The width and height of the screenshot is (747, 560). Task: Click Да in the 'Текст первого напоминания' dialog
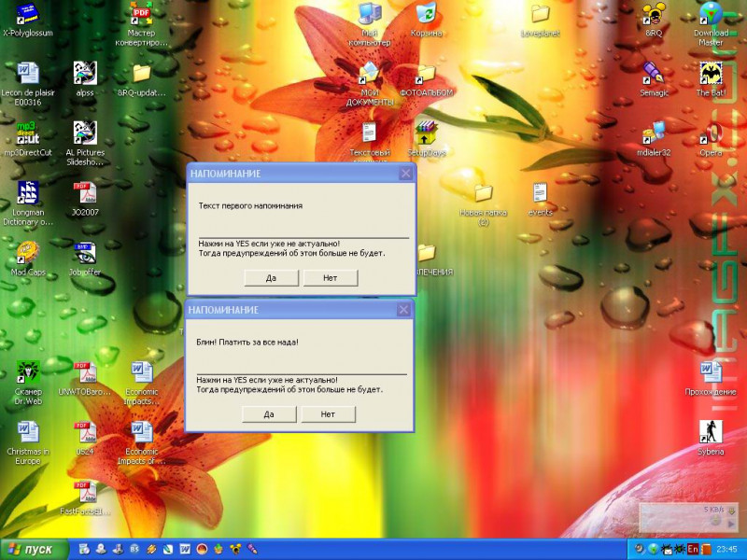[271, 277]
